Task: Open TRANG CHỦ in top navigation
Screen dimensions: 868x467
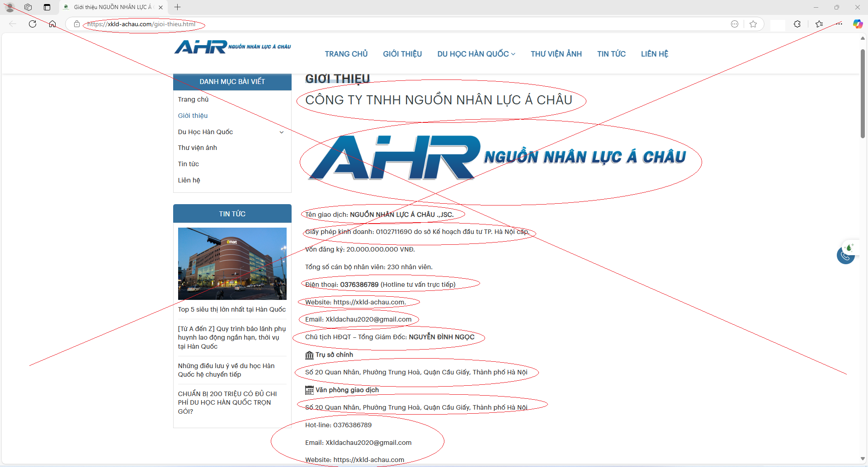Action: (346, 54)
